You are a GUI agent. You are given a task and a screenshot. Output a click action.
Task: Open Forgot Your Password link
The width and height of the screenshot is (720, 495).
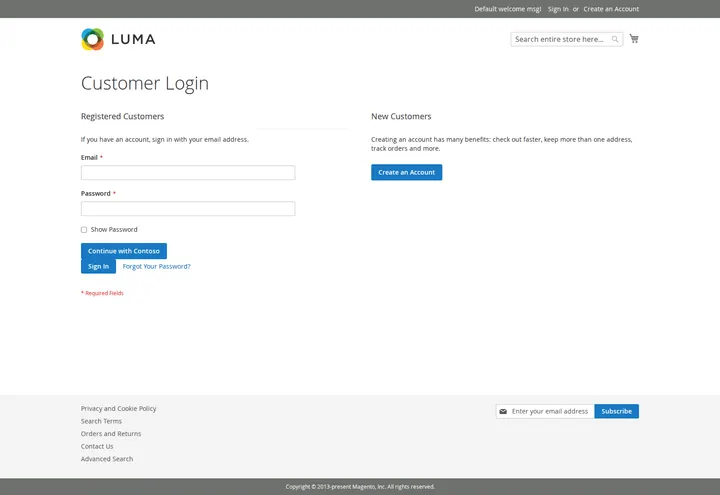tap(157, 266)
